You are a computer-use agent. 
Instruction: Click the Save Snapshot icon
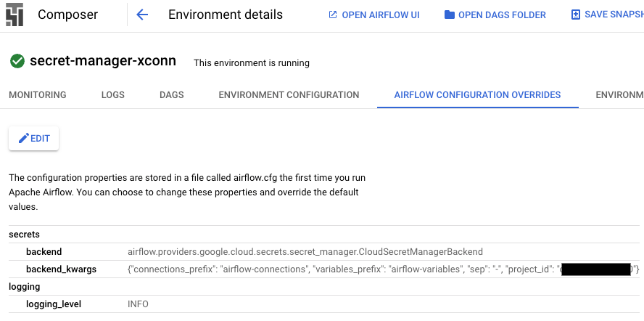click(575, 15)
